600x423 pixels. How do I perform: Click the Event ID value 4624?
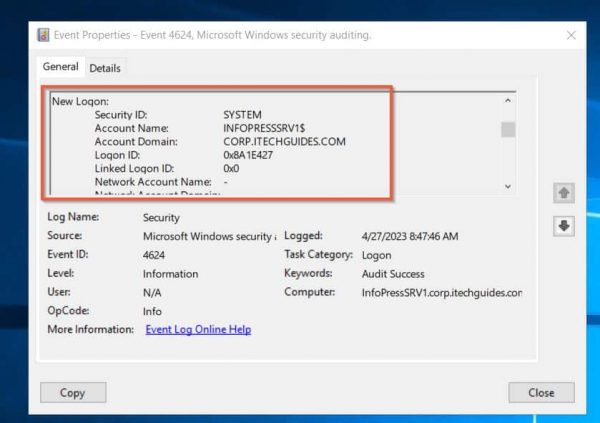(x=154, y=255)
